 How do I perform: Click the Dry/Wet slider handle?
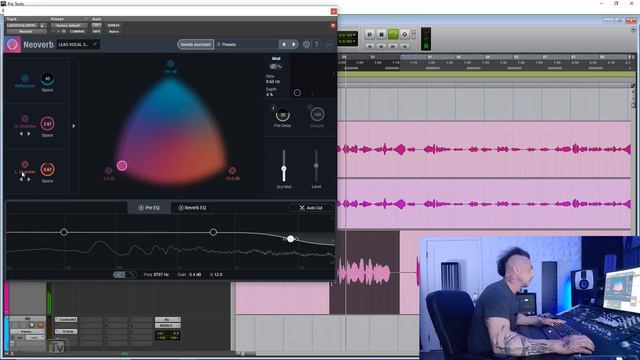[x=284, y=169]
